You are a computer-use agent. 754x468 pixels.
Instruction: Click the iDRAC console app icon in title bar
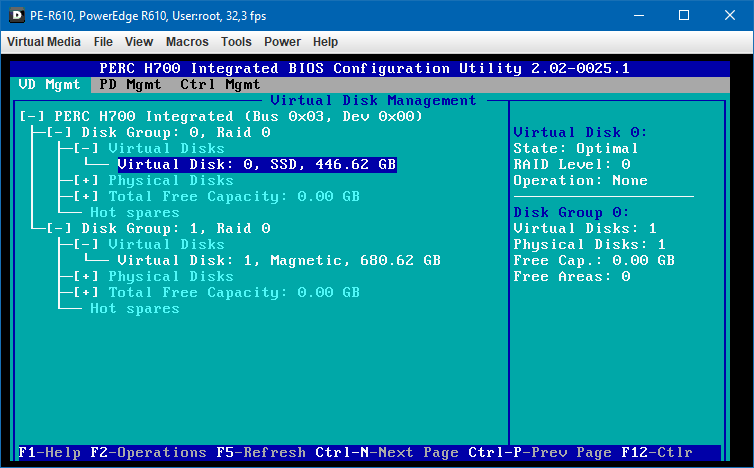17,15
